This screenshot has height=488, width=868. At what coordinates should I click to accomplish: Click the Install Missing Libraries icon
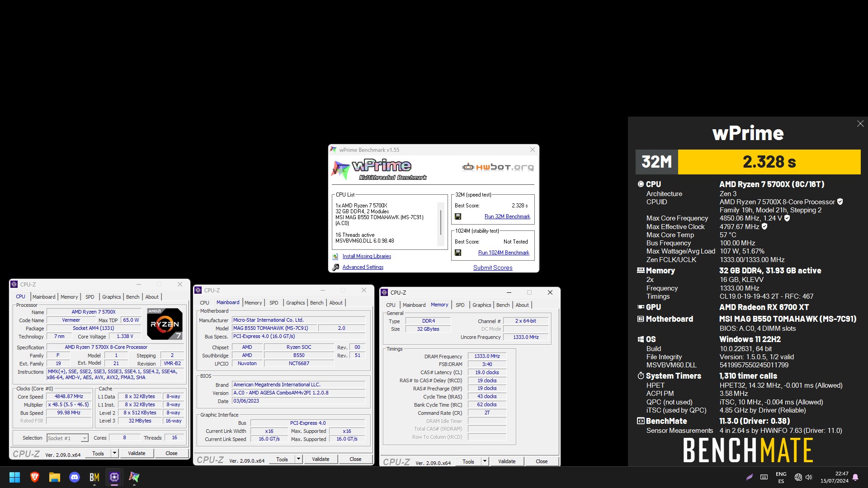[x=335, y=257]
